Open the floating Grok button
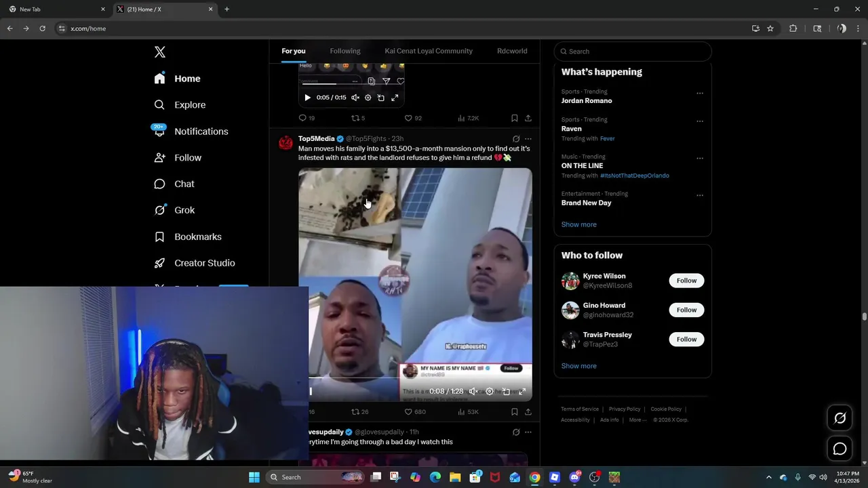Image resolution: width=868 pixels, height=488 pixels. coord(840,418)
